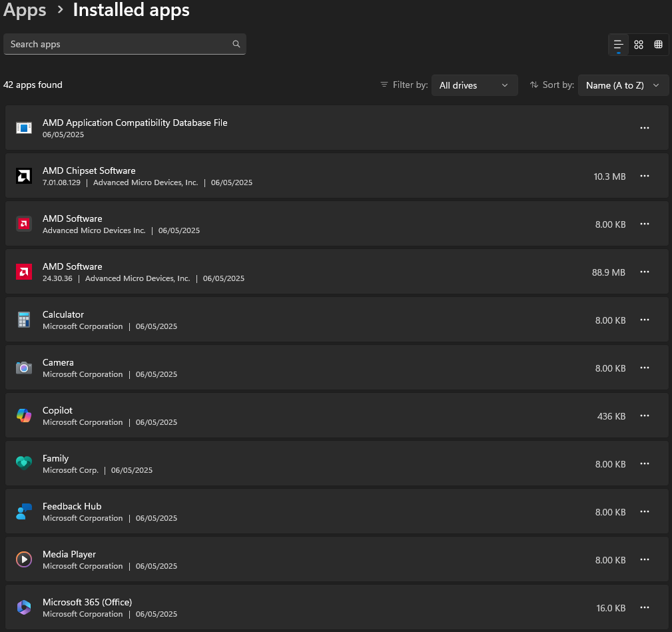The height and width of the screenshot is (632, 672).
Task: Click the Camera app icon
Action: point(24,368)
